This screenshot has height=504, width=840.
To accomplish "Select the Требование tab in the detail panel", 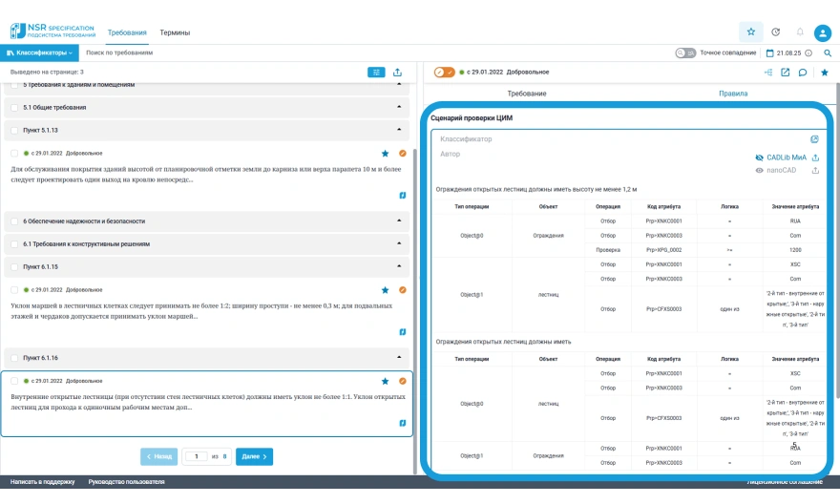I will coord(526,94).
